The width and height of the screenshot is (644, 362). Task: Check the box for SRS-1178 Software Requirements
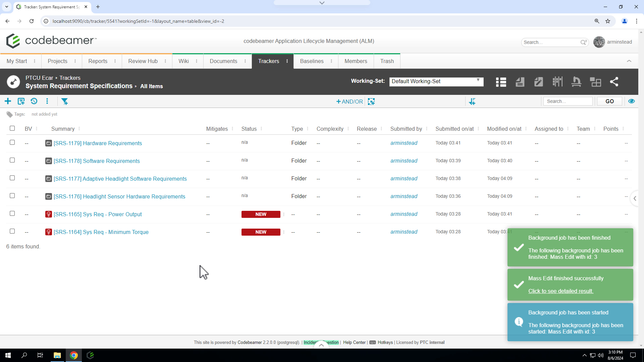pyautogui.click(x=12, y=160)
